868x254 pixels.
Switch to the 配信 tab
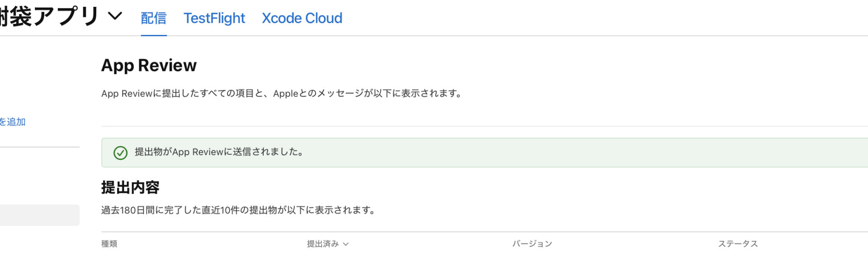click(154, 18)
